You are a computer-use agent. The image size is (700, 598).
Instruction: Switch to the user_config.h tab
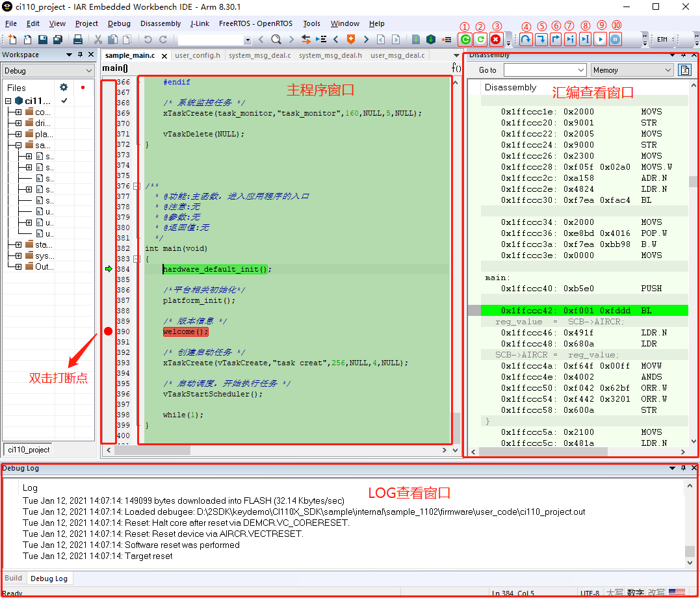pyautogui.click(x=198, y=55)
